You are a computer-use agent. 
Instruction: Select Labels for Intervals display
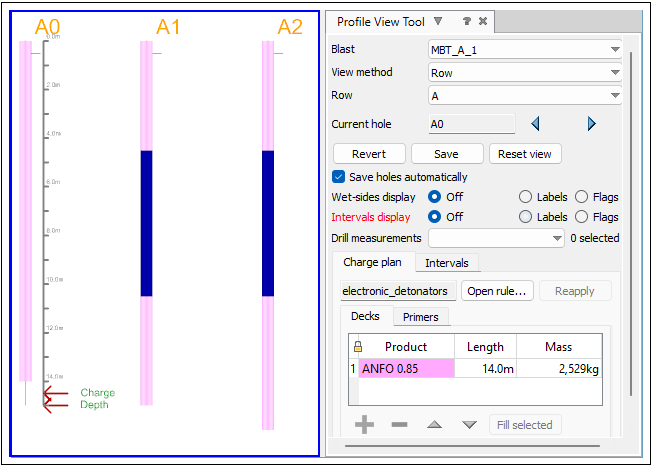coord(525,217)
